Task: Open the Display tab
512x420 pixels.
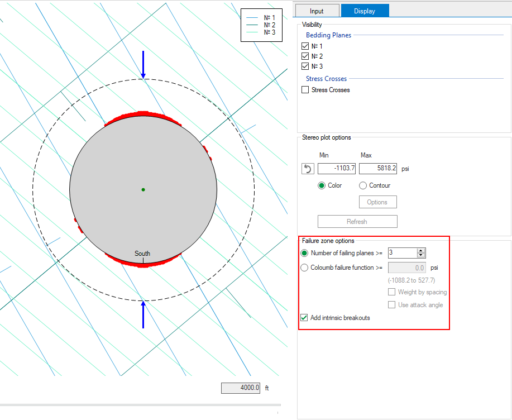Action: [365, 11]
